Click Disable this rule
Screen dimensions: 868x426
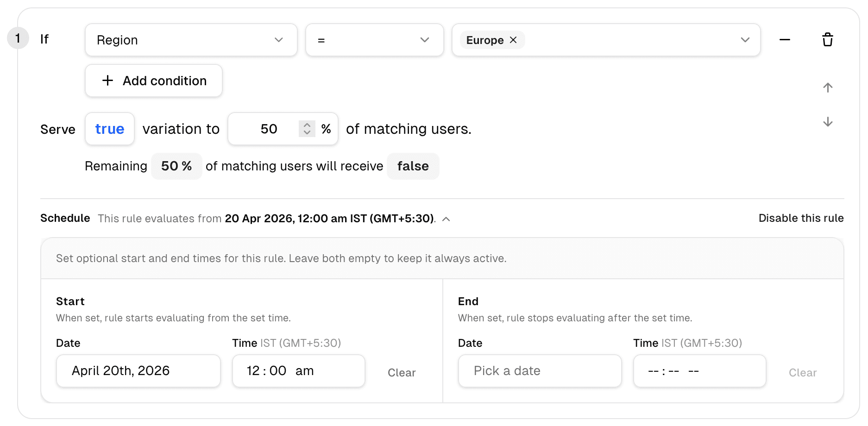point(801,218)
